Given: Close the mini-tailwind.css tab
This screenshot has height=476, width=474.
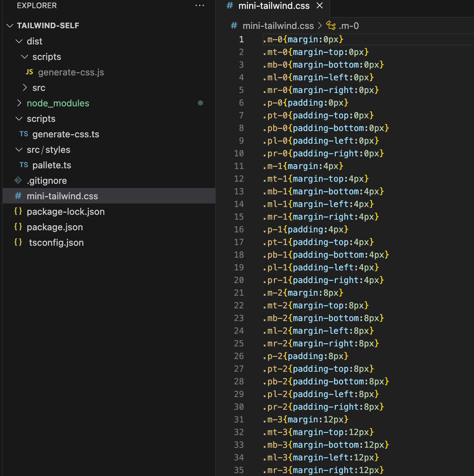Looking at the screenshot, I should [320, 6].
